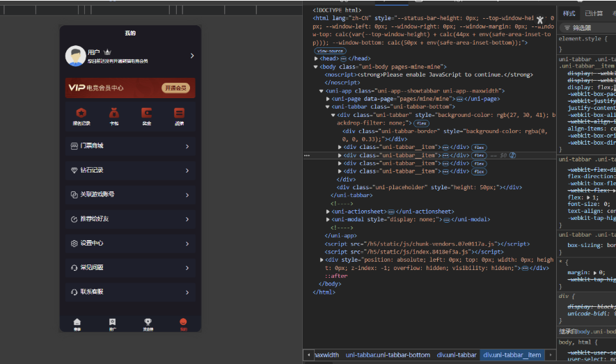Viewport: 616px width, 364px height.
Task: Click the view-source badge link
Action: pos(330,51)
